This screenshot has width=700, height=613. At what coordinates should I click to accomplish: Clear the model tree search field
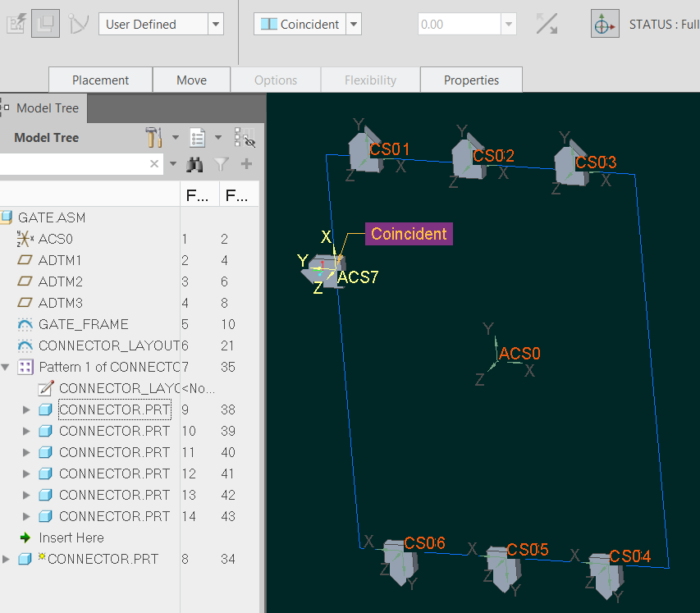[x=154, y=165]
